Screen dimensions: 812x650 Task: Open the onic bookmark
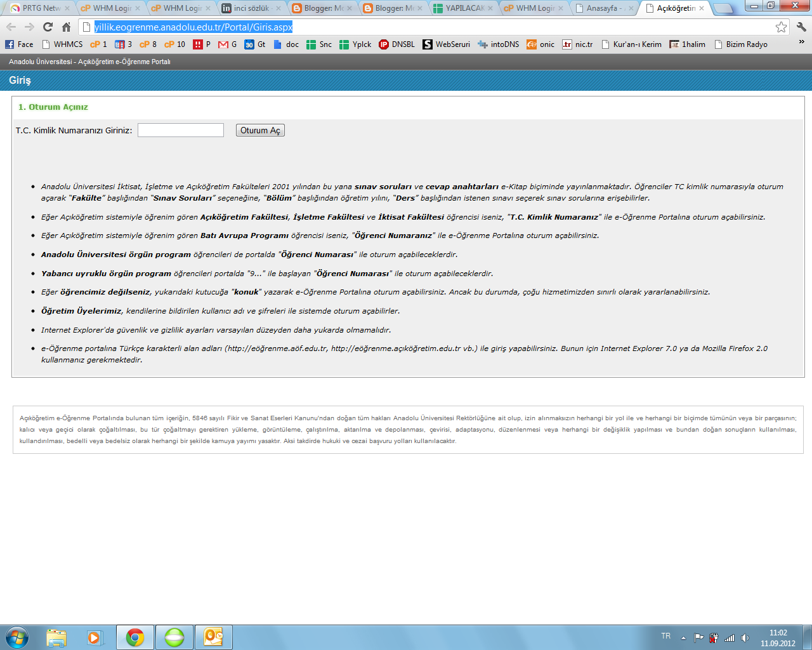[x=540, y=44]
